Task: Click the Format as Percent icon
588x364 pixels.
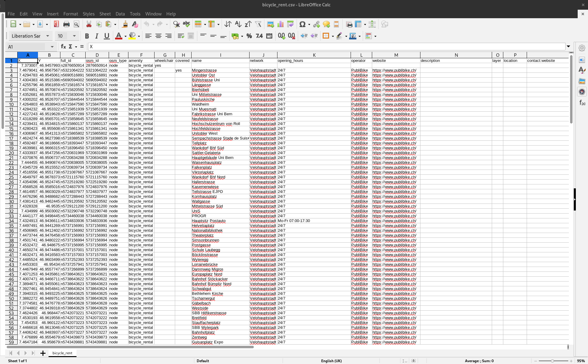Action: [249, 36]
